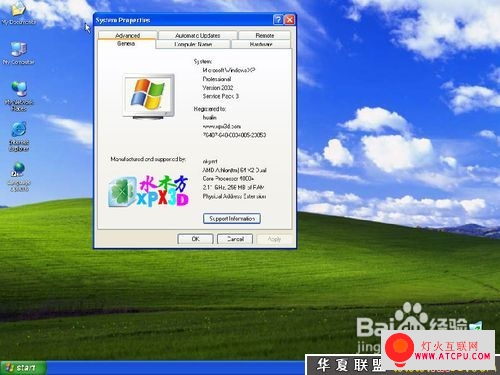Open the Start menu
The width and height of the screenshot is (500, 375).
[23, 368]
